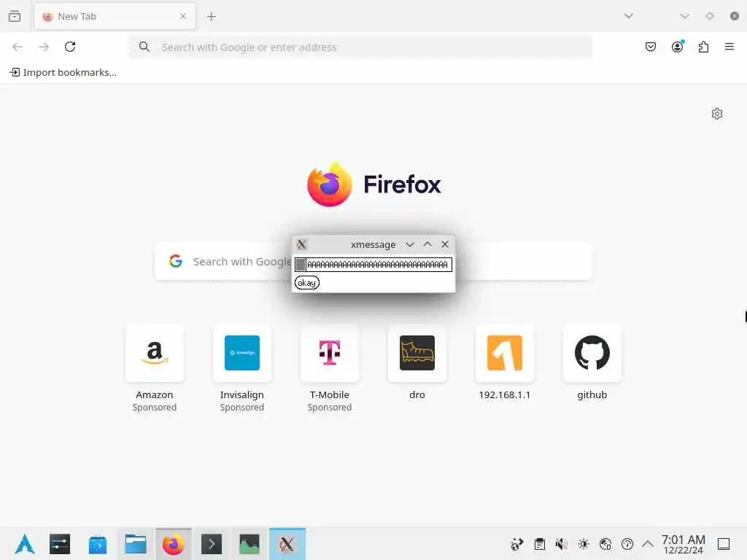Screen dimensions: 747x560
Task: Open Konsole terminal from taskbar
Action: [x=212, y=544]
